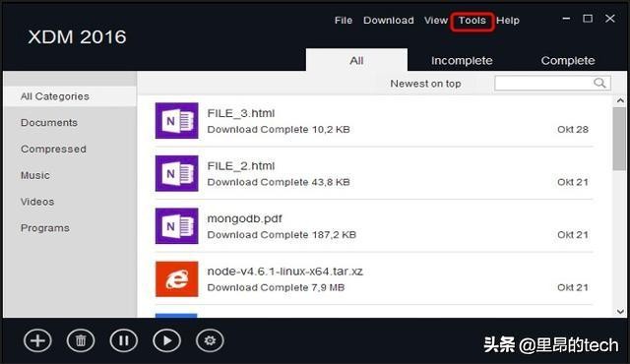This screenshot has height=364, width=630.
Task: Click into the search input field
Action: click(553, 83)
